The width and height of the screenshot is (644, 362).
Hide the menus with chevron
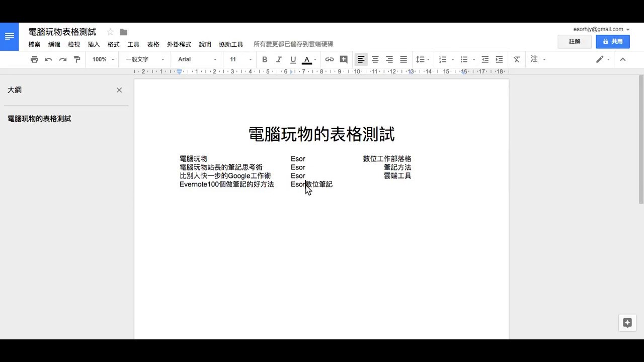tap(622, 59)
